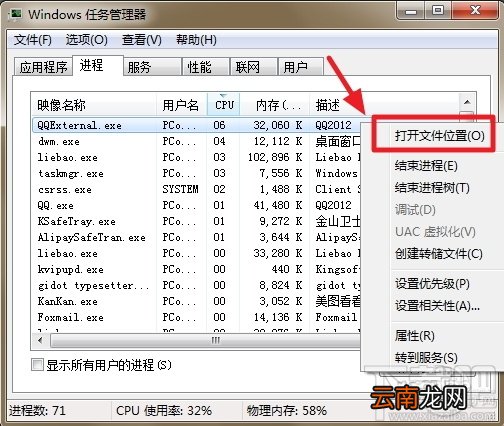Viewport: 504px width, 426px height.
Task: Click the Task Manager title bar icon
Action: tap(15, 14)
